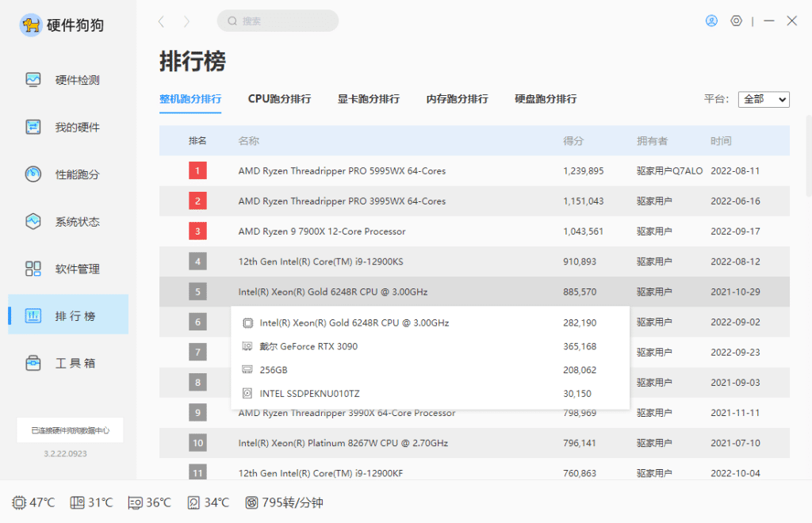The height and width of the screenshot is (523, 812).
Task: Click the 时间 column header
Action: [x=721, y=141]
